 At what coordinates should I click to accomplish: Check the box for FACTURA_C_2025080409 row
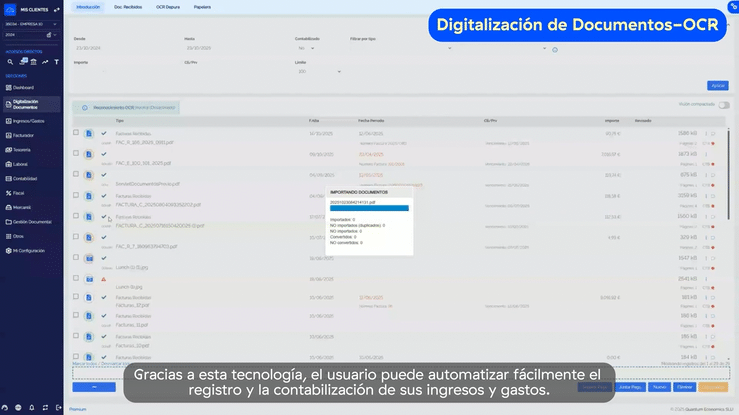pyautogui.click(x=76, y=195)
